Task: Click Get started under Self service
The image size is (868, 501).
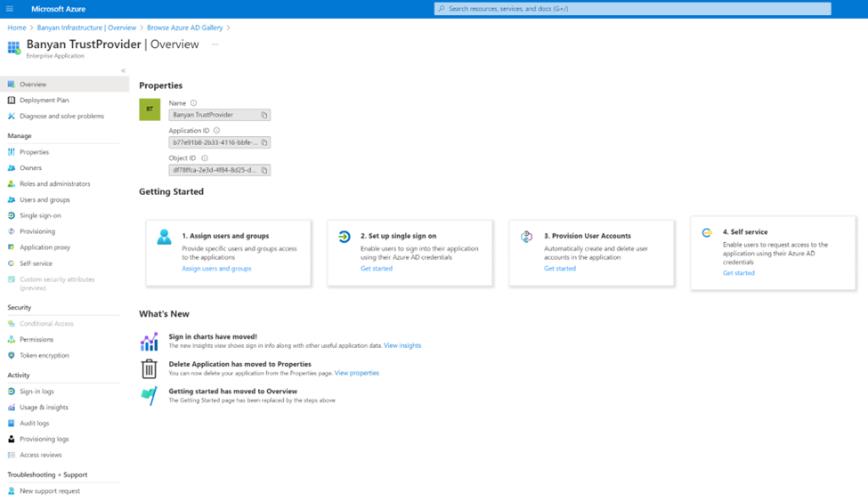Action: coord(738,273)
